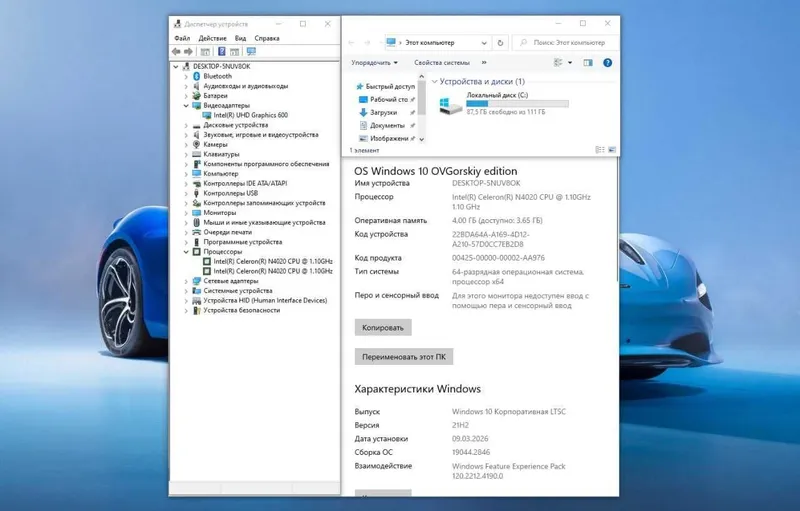Switch to large icons view in Explorer status bar

[x=612, y=150]
